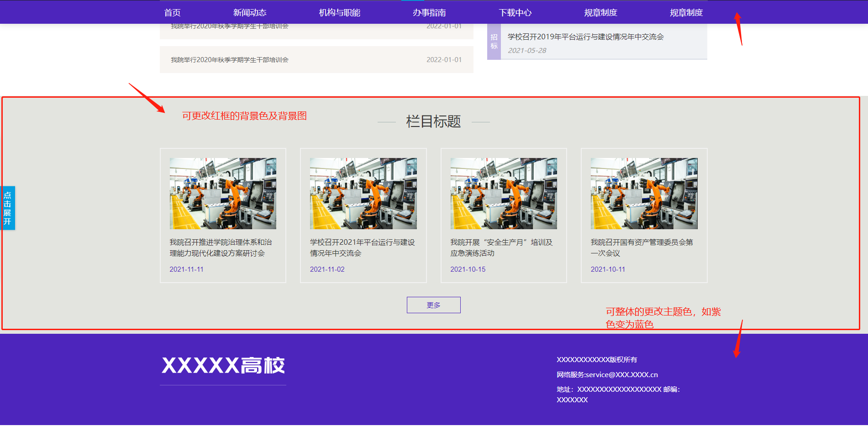The width and height of the screenshot is (868, 426).
Task: Click thumbnail of 学校召开2021年平台运行 card
Action: [x=363, y=194]
